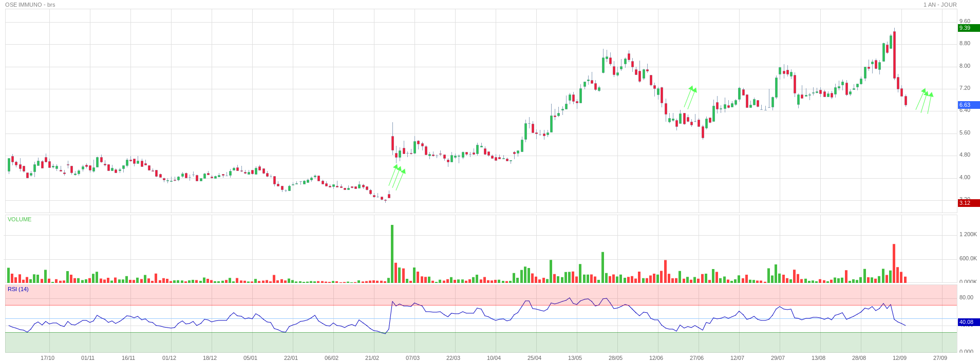The image size is (980, 363).
Task: Click the 13/08 date label
Action: [818, 358]
